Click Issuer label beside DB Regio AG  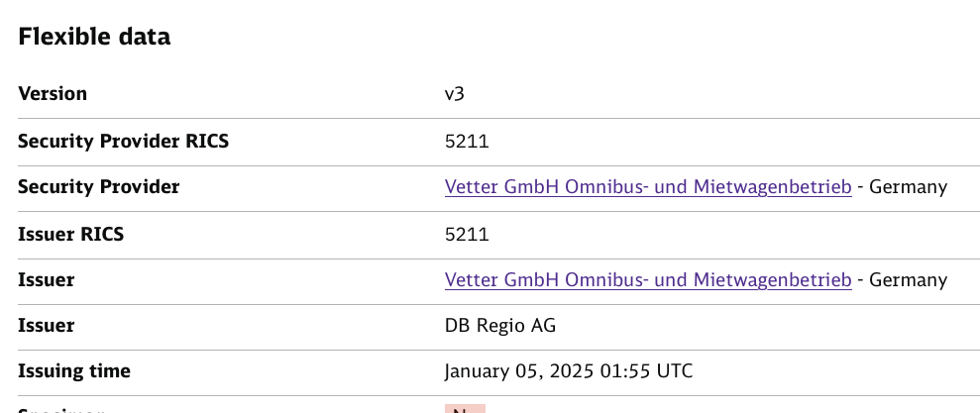pos(47,325)
